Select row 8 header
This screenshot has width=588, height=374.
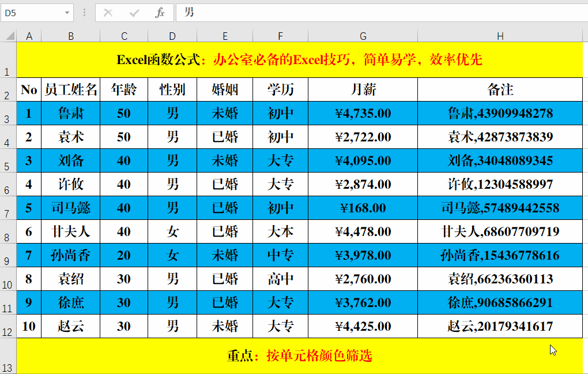(x=8, y=231)
